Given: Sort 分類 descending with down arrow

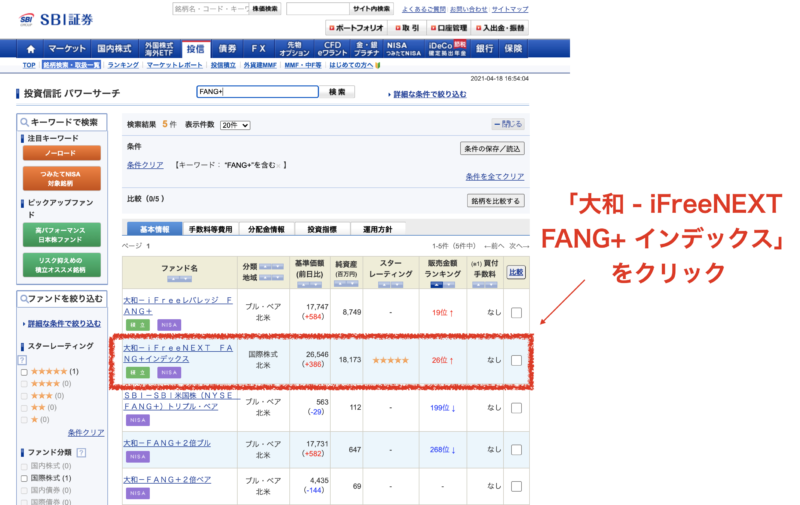Looking at the screenshot, I should [x=278, y=267].
